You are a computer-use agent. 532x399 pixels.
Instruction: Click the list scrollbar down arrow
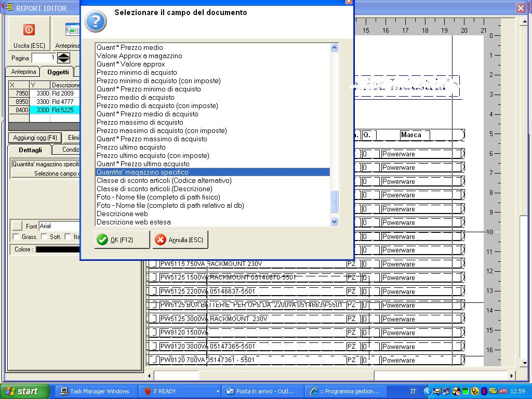pos(334,221)
